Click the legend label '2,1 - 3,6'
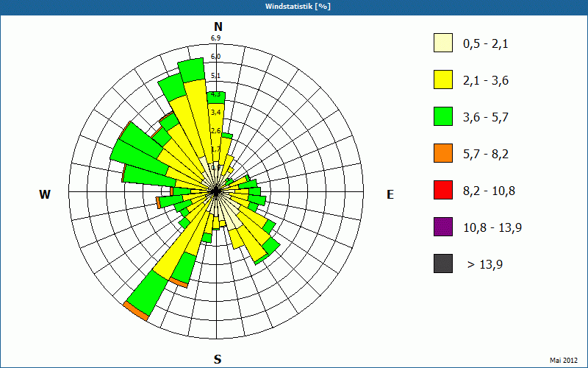The height and width of the screenshot is (368, 588). point(486,81)
